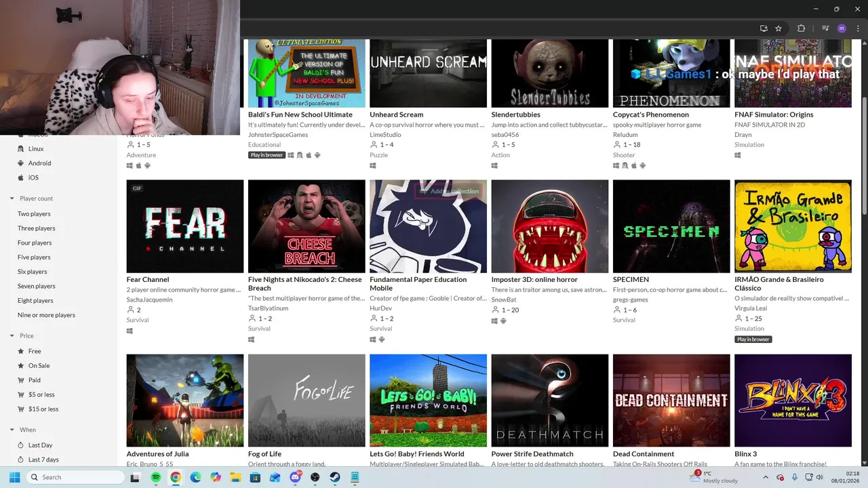Select Seven players filter
This screenshot has height=488, width=868.
tap(37, 286)
